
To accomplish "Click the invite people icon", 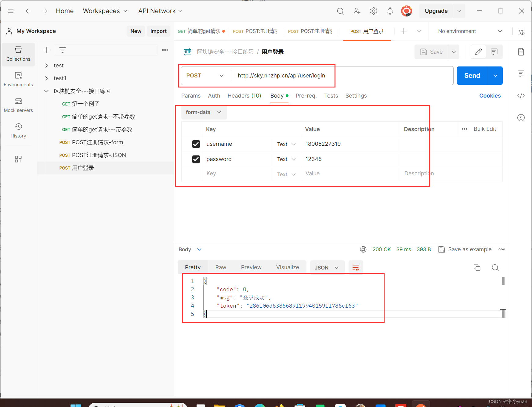I will [x=357, y=11].
